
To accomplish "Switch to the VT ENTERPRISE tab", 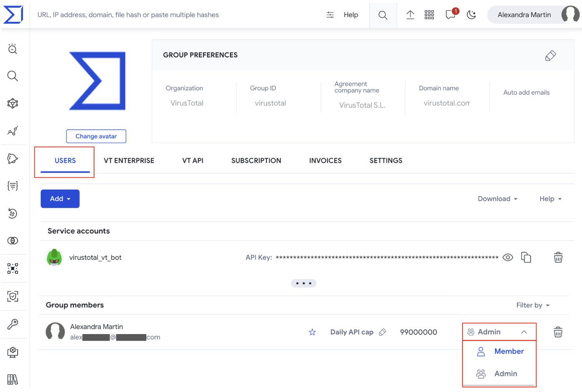I will point(129,161).
